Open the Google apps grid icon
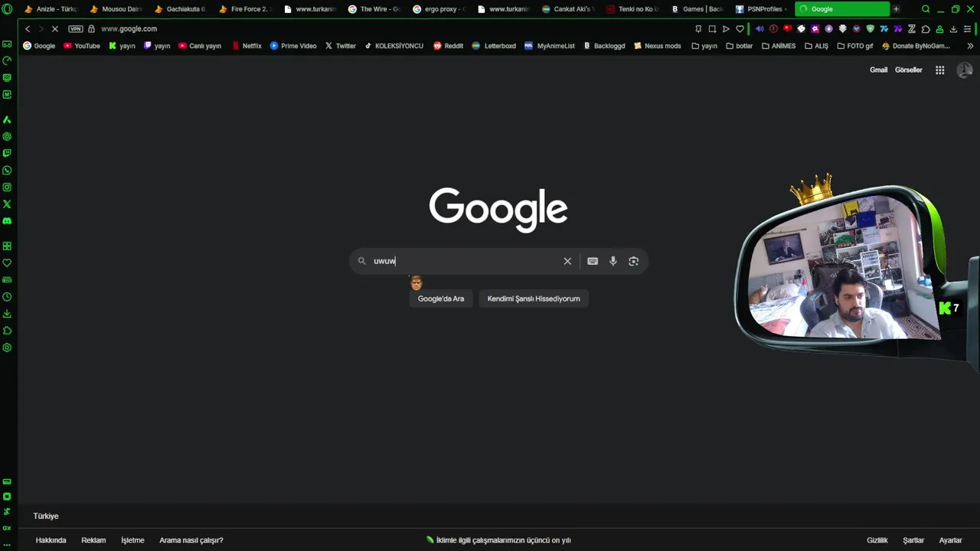Viewport: 980px width, 551px height. pyautogui.click(x=939, y=70)
